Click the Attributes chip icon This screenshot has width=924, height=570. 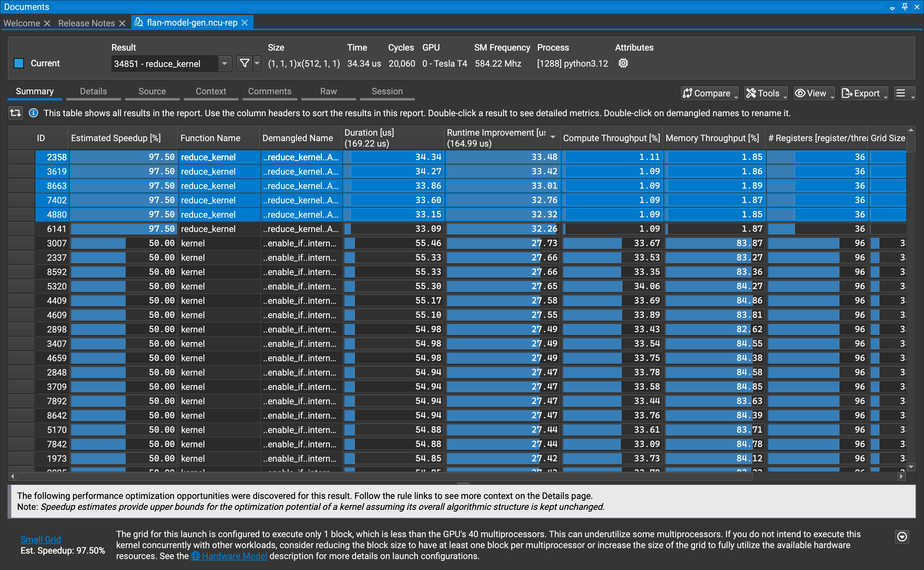coord(623,63)
